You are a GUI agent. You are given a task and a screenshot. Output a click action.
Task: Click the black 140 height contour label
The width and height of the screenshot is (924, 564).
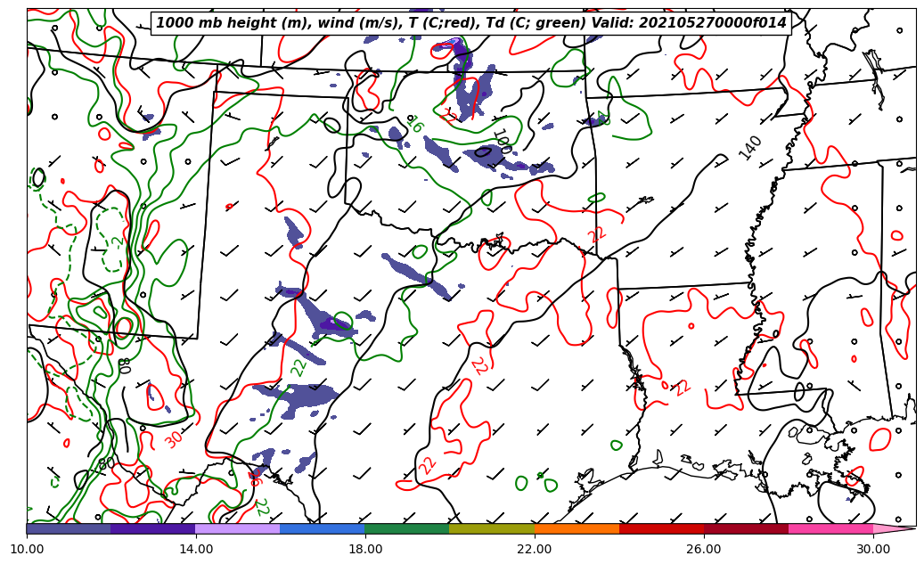(750, 148)
